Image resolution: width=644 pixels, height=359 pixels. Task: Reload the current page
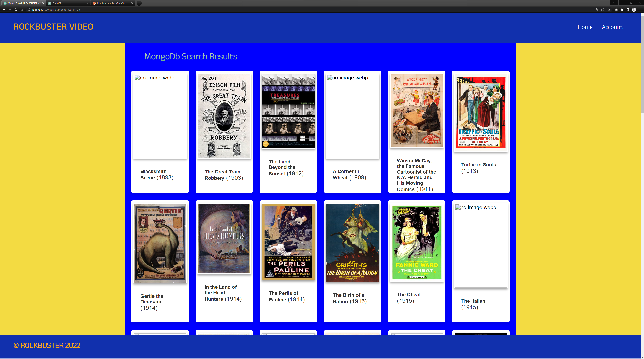coord(16,10)
